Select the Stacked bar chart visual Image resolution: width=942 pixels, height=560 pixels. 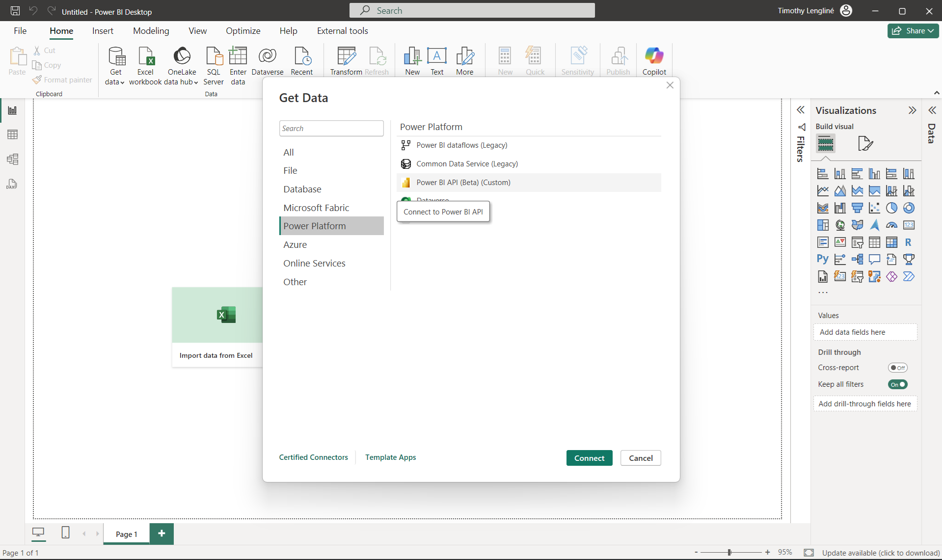tap(823, 174)
